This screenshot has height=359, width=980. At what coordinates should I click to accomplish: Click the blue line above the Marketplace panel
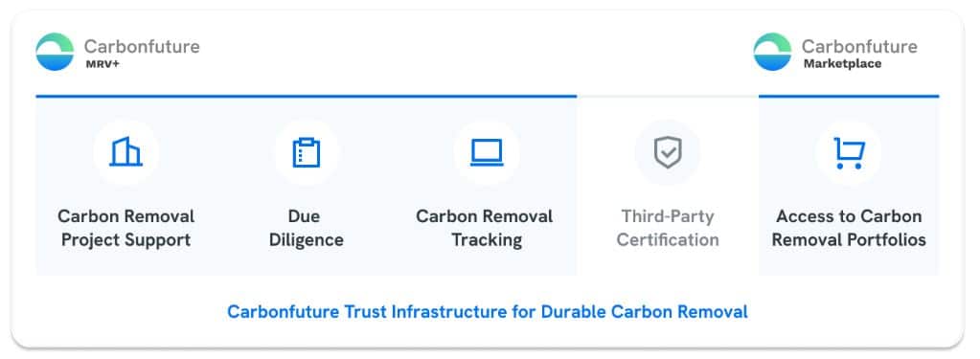pyautogui.click(x=849, y=96)
